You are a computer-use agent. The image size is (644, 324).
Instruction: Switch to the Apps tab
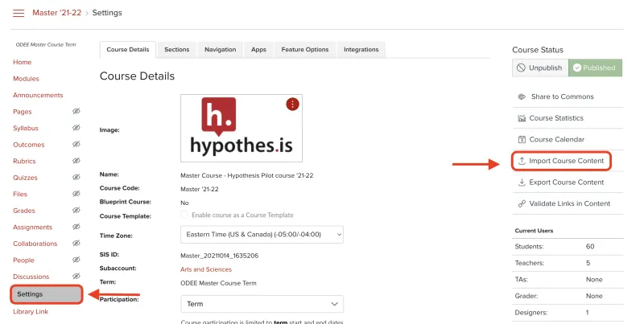[258, 50]
